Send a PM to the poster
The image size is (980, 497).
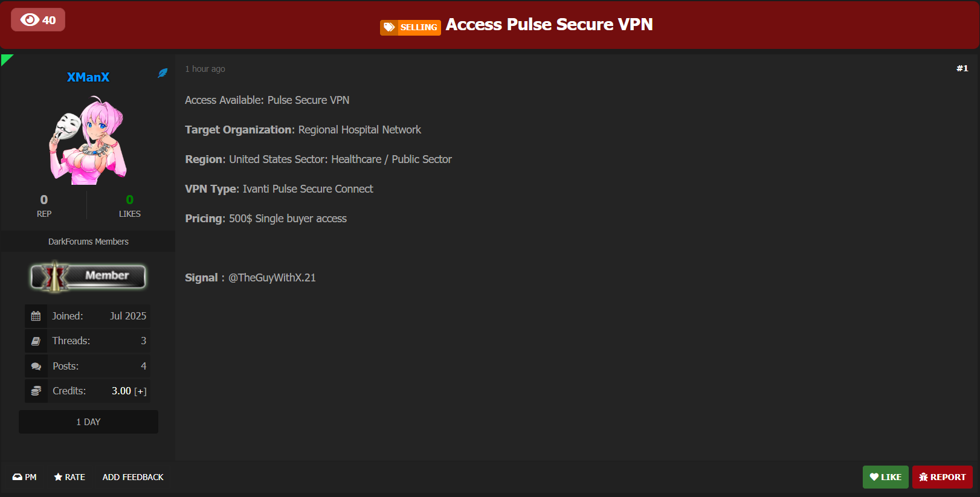25,477
